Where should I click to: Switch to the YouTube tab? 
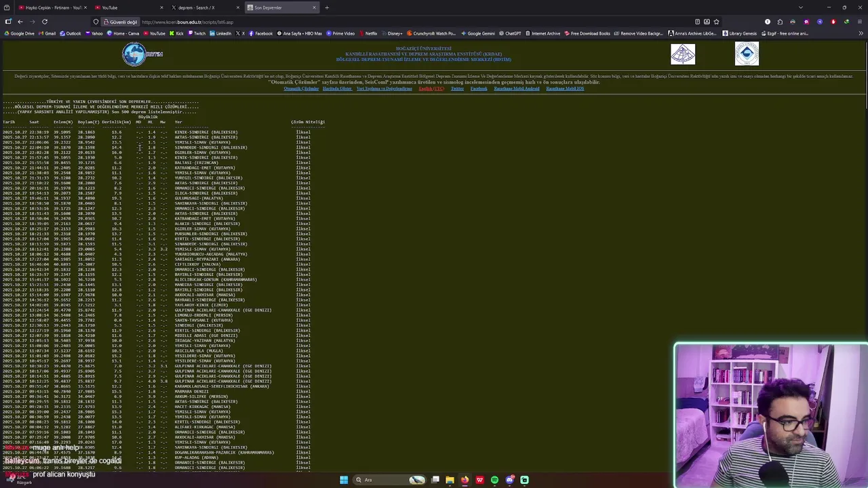[x=129, y=7]
